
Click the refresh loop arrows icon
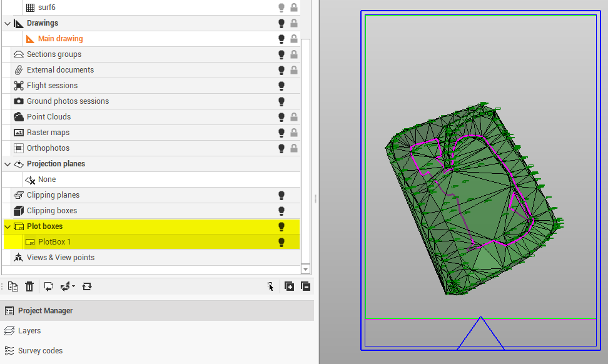(x=87, y=286)
